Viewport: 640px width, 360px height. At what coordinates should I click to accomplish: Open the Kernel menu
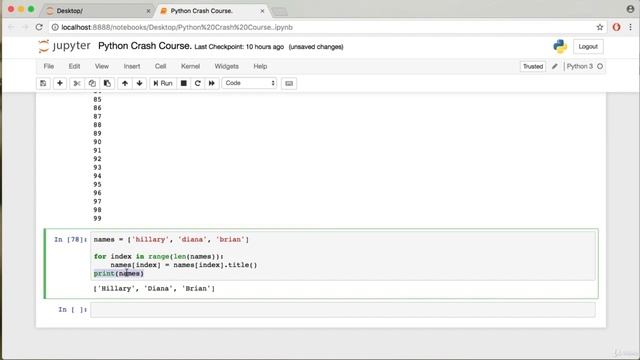tap(190, 66)
